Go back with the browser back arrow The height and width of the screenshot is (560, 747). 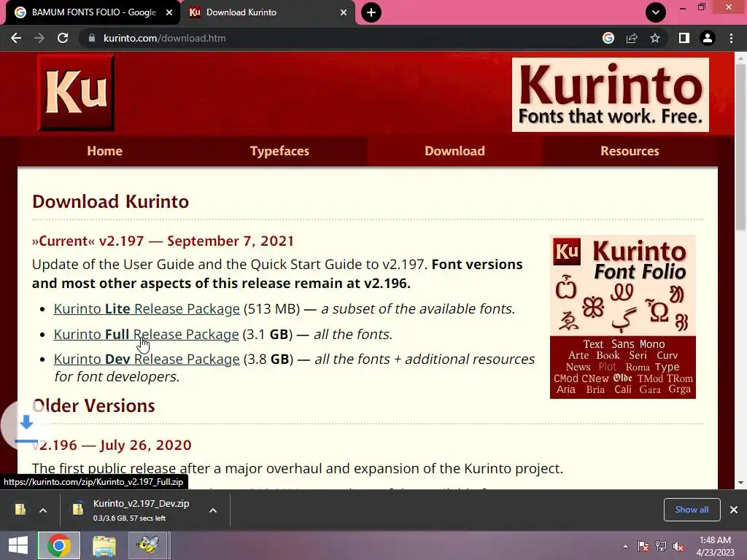[16, 38]
